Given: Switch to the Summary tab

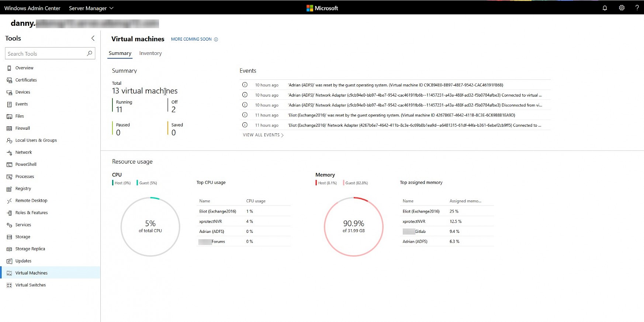Looking at the screenshot, I should point(120,53).
